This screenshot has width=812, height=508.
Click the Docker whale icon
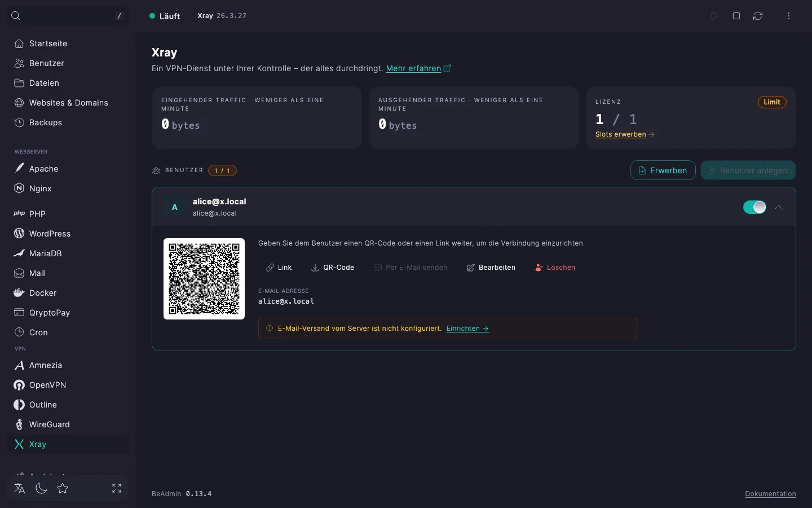[19, 293]
